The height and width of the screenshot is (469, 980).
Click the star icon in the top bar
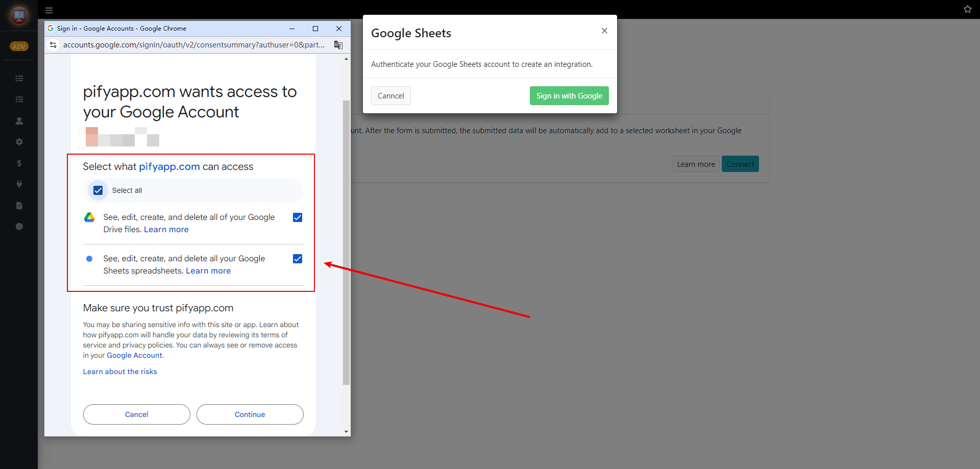point(967,9)
